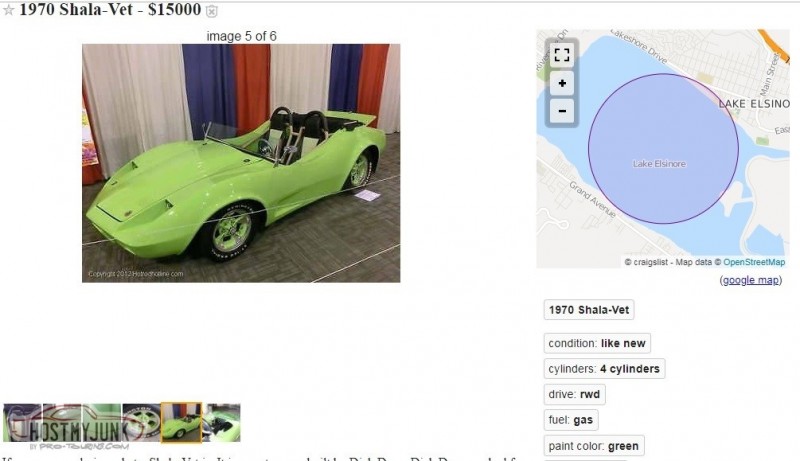Screen dimensions: 800x461
Task: Click the paint color: green tag
Action: coord(594,446)
